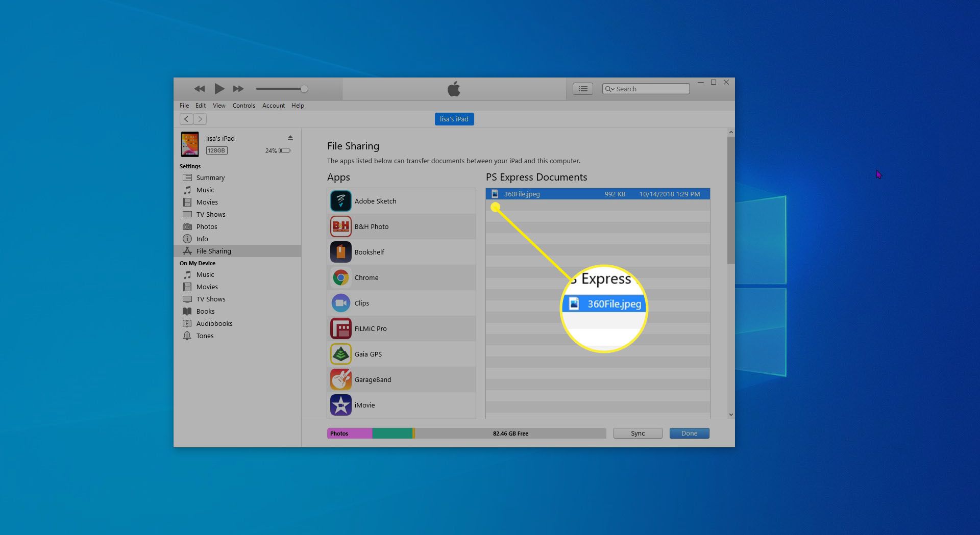This screenshot has height=535, width=980.
Task: Open TV Shows under On My Device
Action: [x=237, y=299]
